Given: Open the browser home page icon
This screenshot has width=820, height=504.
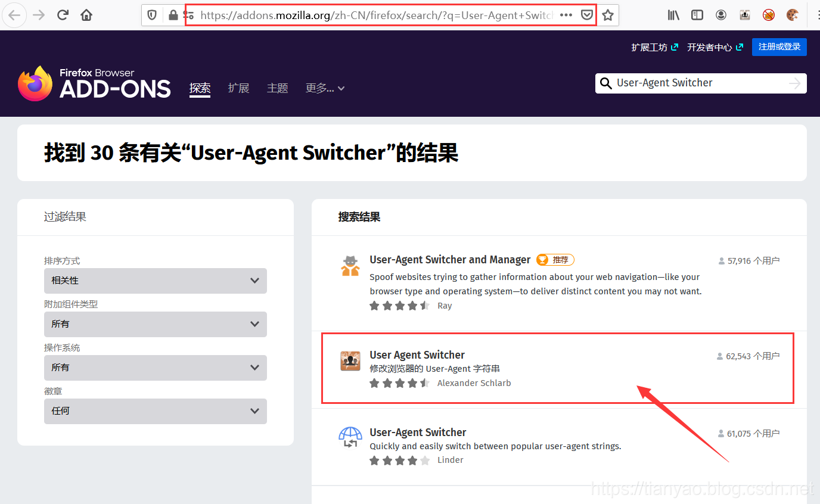Looking at the screenshot, I should 86,15.
